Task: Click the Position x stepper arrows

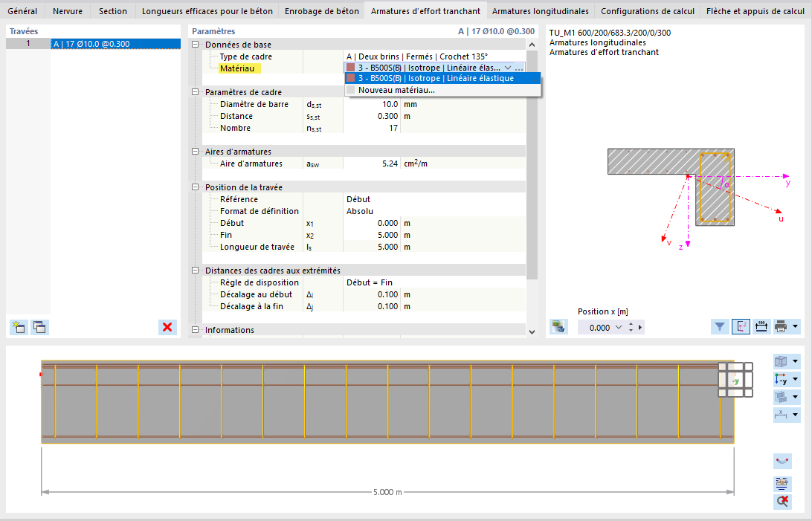Action: pos(631,328)
